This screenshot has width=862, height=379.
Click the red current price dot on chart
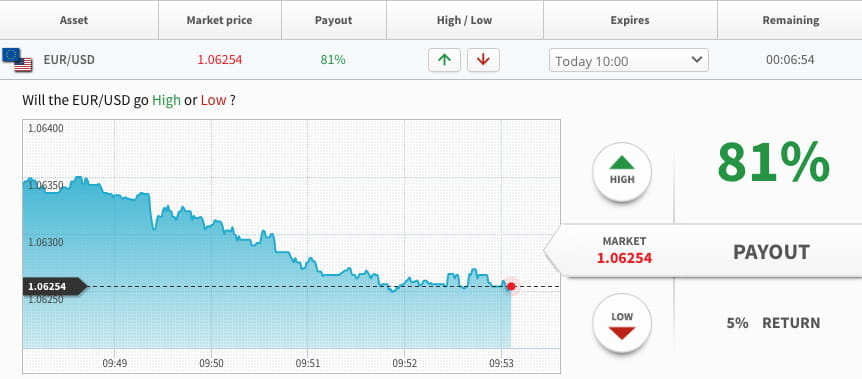point(511,286)
